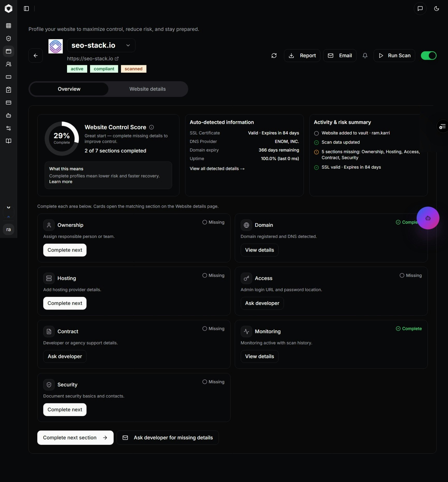Click the 'compliant' status badge
This screenshot has width=448, height=482.
pos(104,69)
